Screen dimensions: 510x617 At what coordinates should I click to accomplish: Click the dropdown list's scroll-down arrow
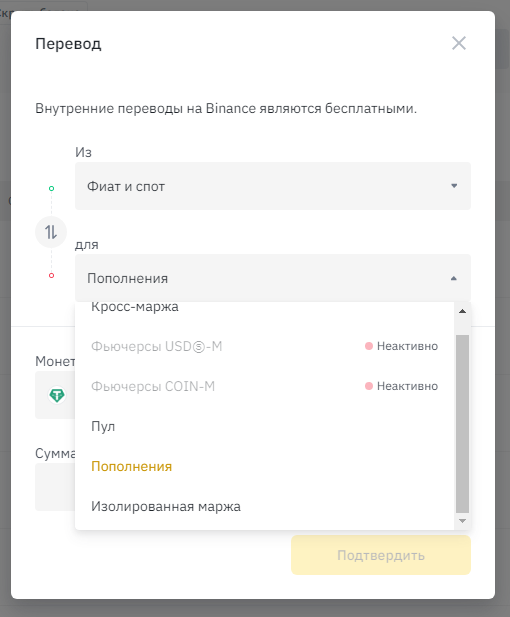462,521
